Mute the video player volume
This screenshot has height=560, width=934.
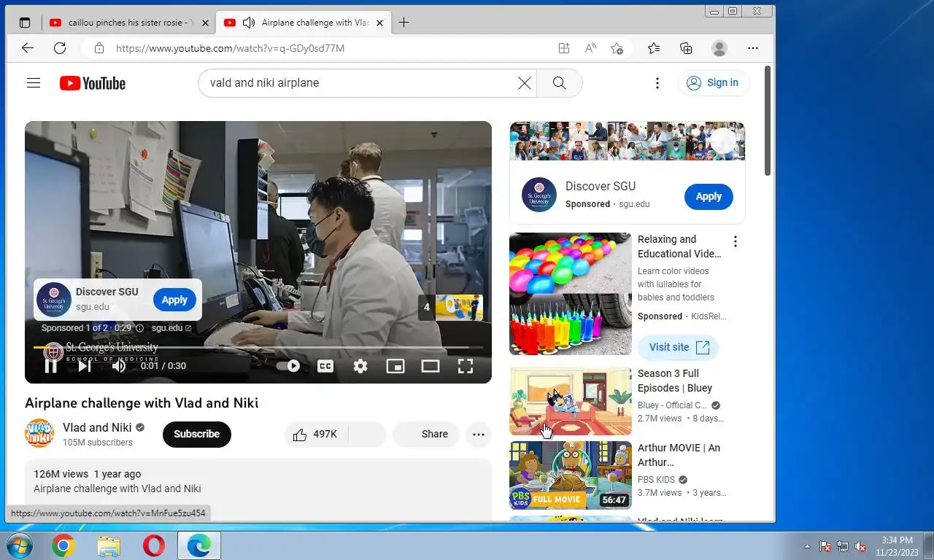coord(119,366)
